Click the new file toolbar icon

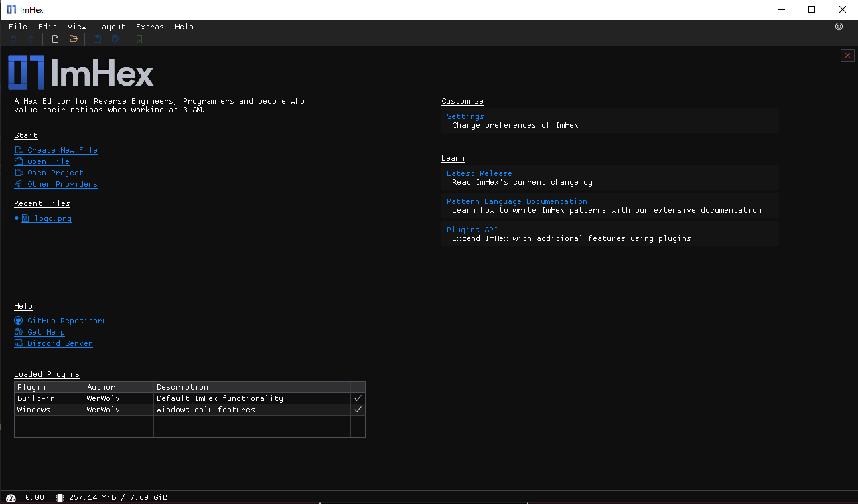[x=55, y=39]
